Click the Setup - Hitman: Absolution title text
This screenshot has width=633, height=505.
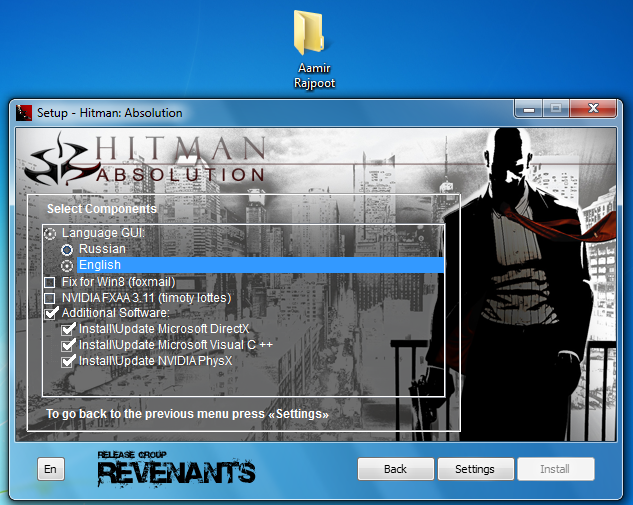tap(109, 113)
